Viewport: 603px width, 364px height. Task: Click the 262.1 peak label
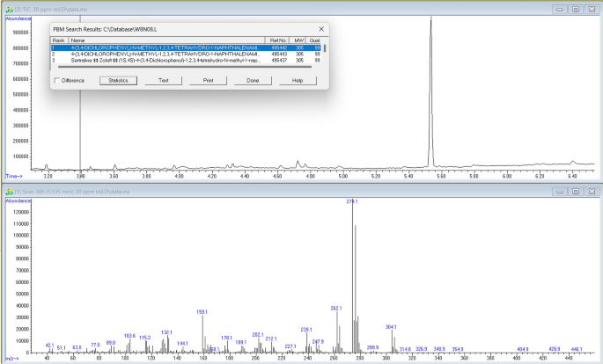(336, 308)
